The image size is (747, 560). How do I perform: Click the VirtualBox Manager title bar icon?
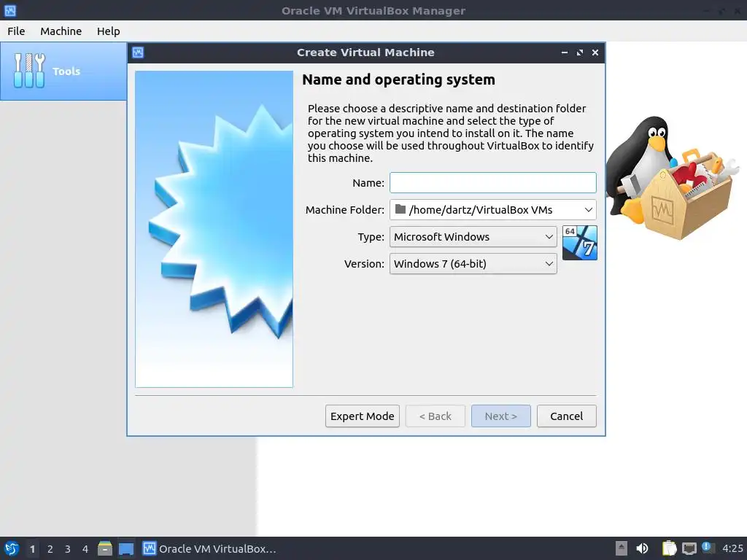click(10, 10)
